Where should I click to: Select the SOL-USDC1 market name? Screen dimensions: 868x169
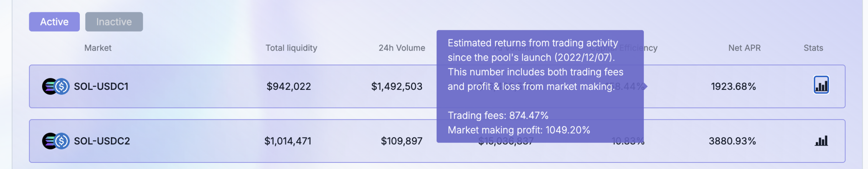coord(101,86)
